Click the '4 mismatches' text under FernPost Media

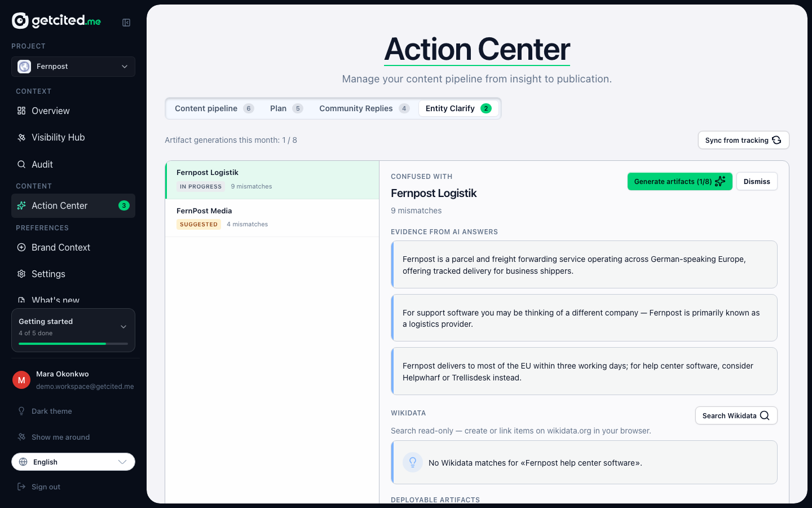pyautogui.click(x=248, y=224)
